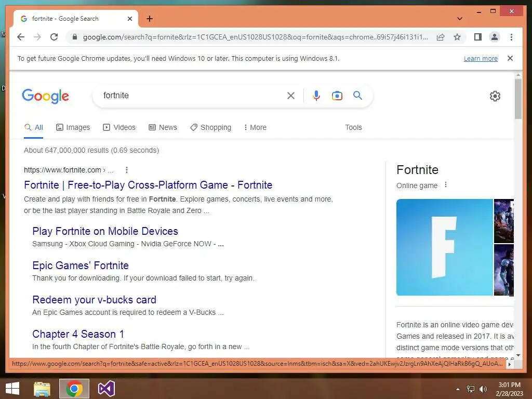This screenshot has height=399, width=532.
Task: Show hidden system tray icons
Action: click(458, 389)
